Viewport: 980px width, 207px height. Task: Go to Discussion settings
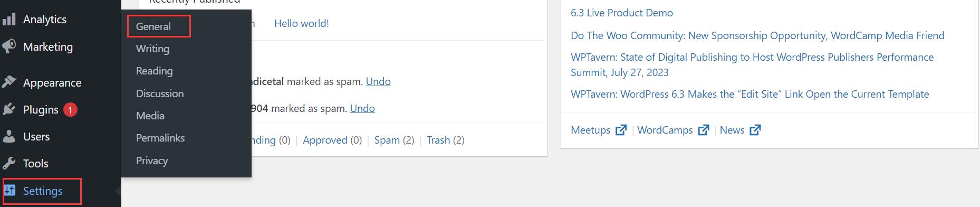160,93
